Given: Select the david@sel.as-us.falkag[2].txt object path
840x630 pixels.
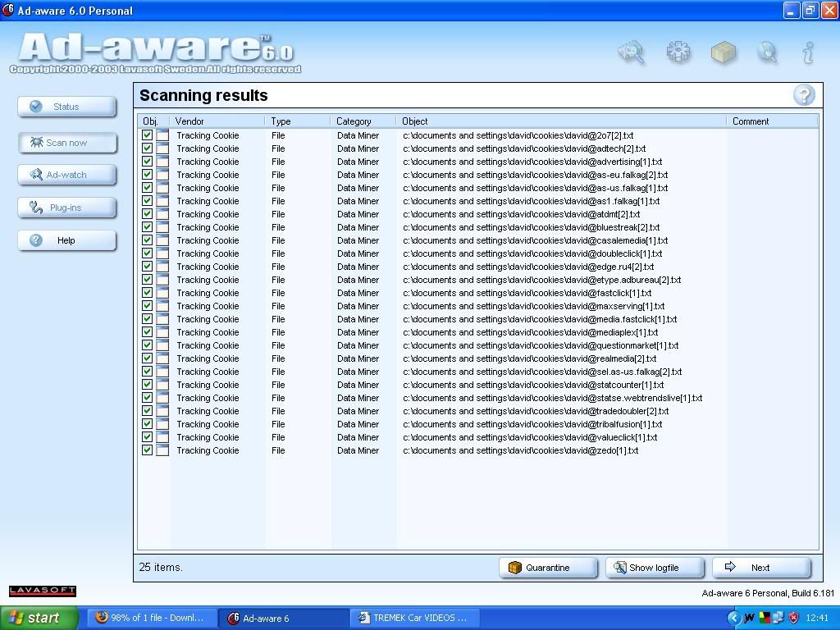Looking at the screenshot, I should click(x=542, y=372).
